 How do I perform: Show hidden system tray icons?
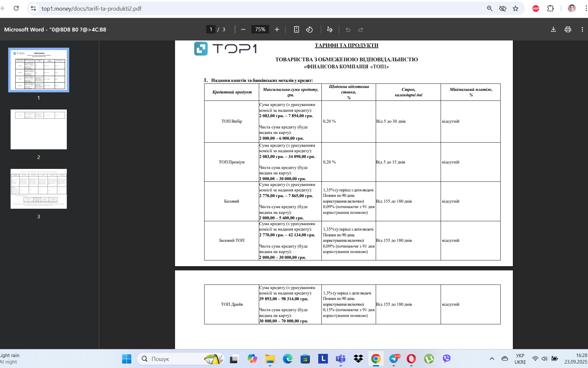point(492,359)
